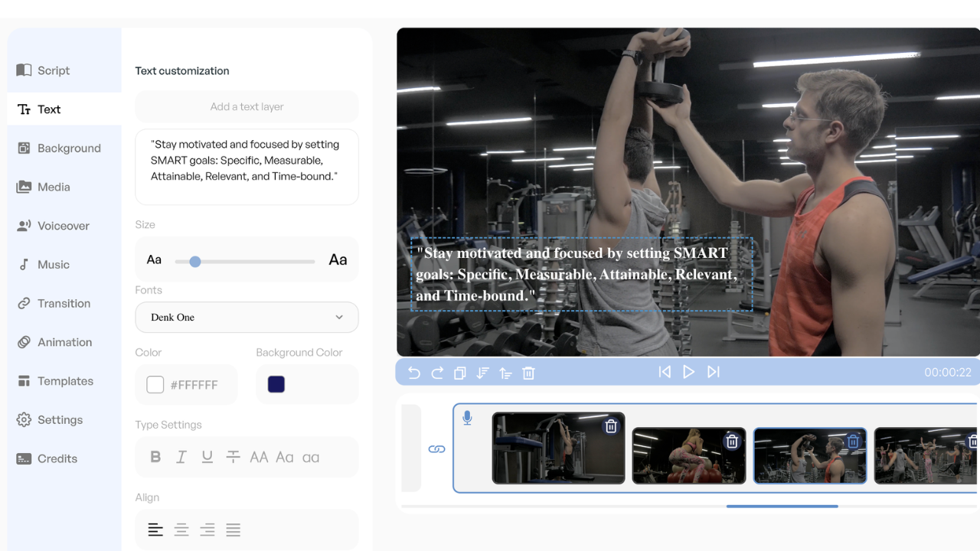
Task: Open the white text color swatch
Action: (x=155, y=385)
